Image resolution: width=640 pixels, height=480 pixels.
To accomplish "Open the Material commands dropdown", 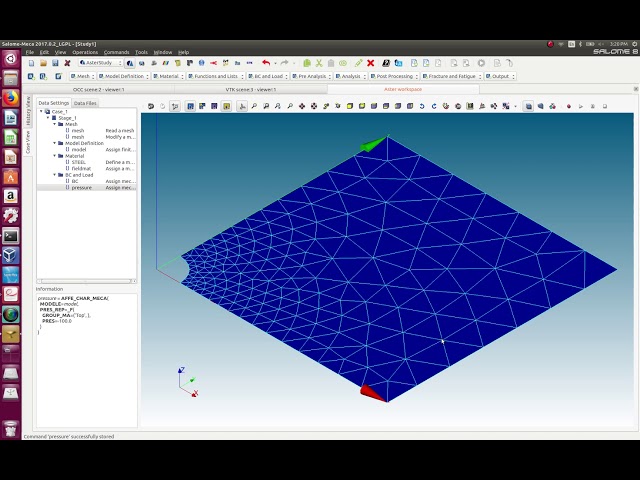I will click(x=169, y=76).
